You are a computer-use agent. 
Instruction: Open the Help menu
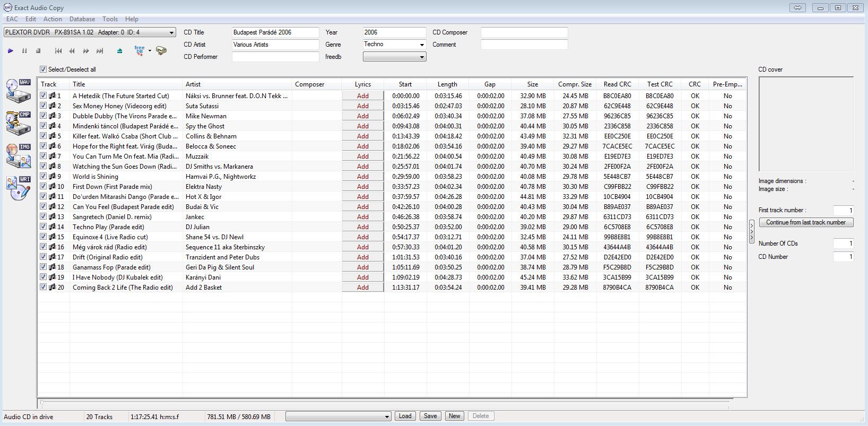132,19
